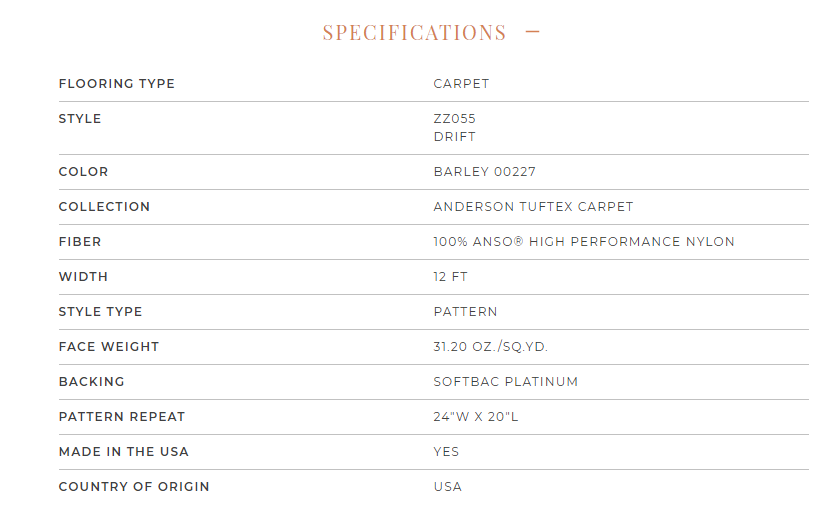Click the Collection row label
838x527 pixels.
click(x=104, y=207)
